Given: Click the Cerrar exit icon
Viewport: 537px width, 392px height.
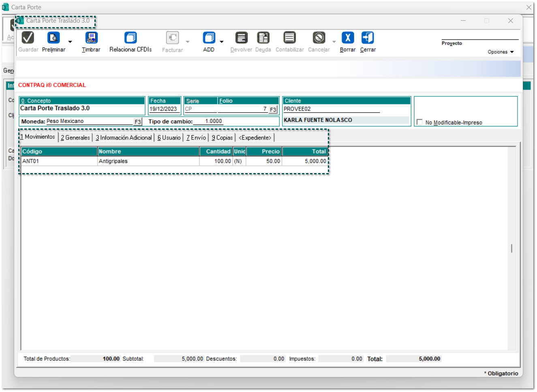Looking at the screenshot, I should [x=368, y=38].
